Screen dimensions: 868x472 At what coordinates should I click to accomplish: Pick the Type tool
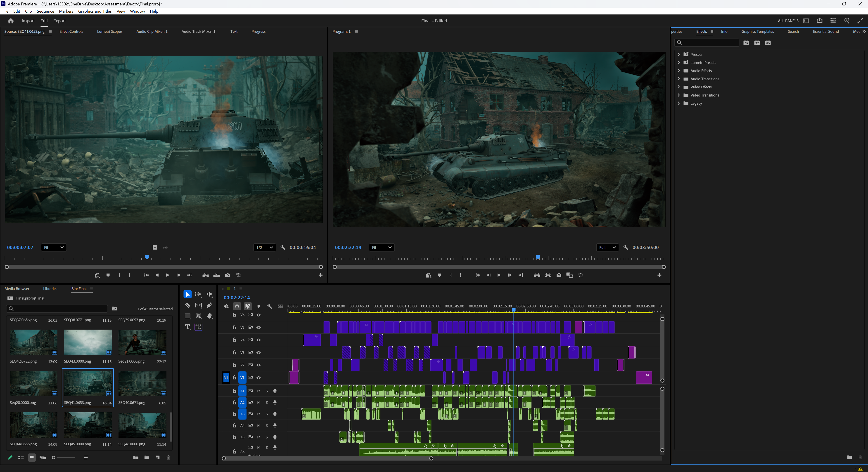pyautogui.click(x=187, y=327)
